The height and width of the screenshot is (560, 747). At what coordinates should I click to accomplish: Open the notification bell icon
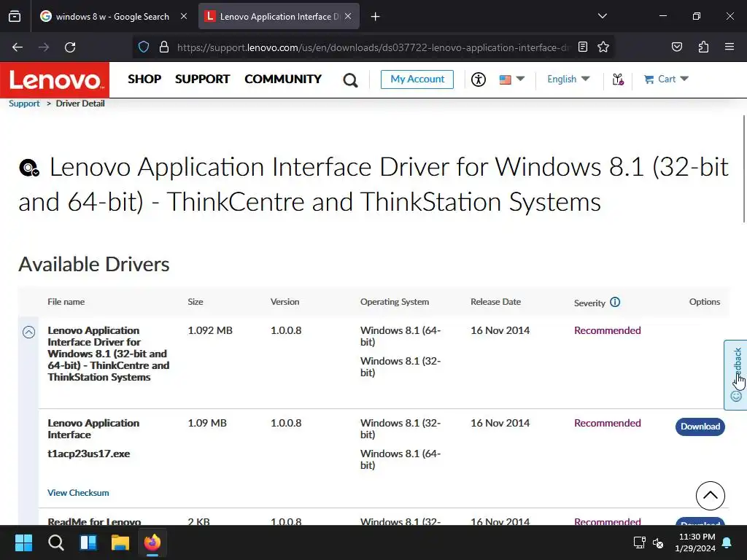pyautogui.click(x=727, y=542)
